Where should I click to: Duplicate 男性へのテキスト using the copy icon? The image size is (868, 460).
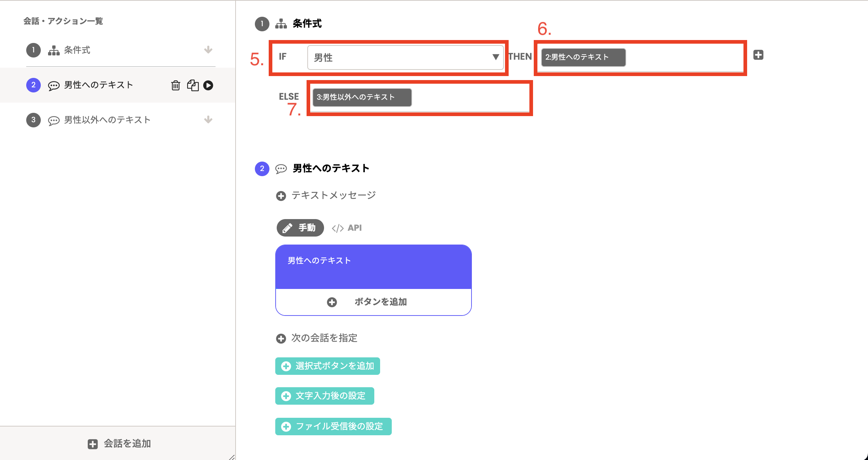(x=193, y=85)
